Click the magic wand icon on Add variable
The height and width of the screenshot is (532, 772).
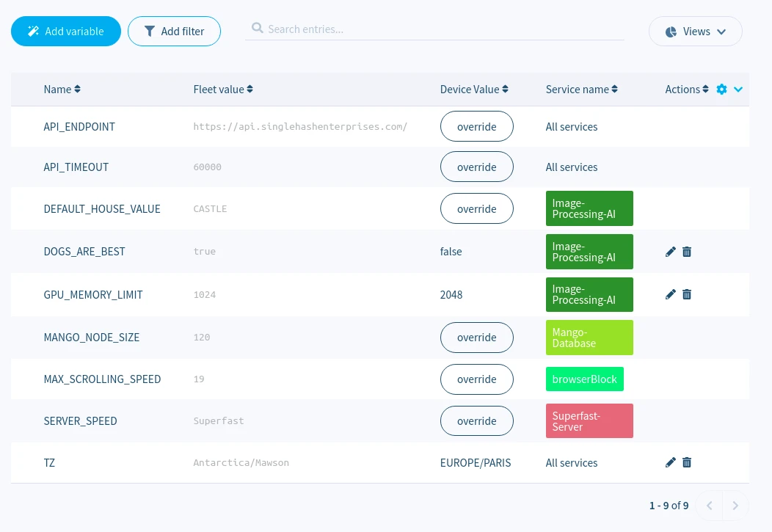(33, 31)
